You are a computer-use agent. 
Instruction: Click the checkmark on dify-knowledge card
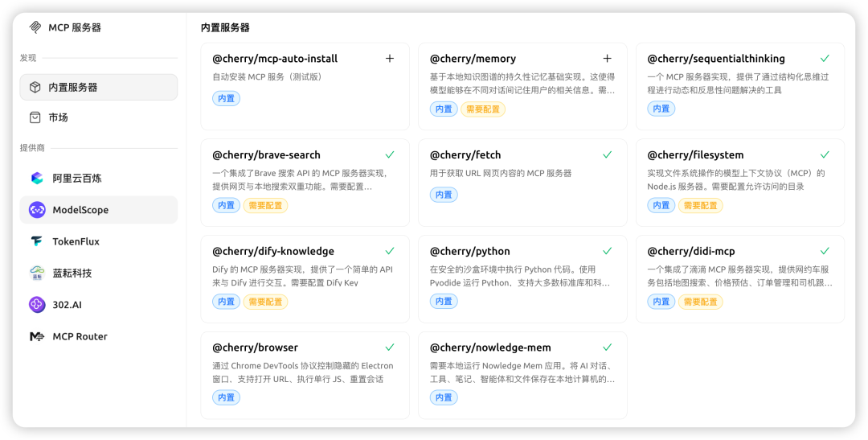tap(390, 251)
